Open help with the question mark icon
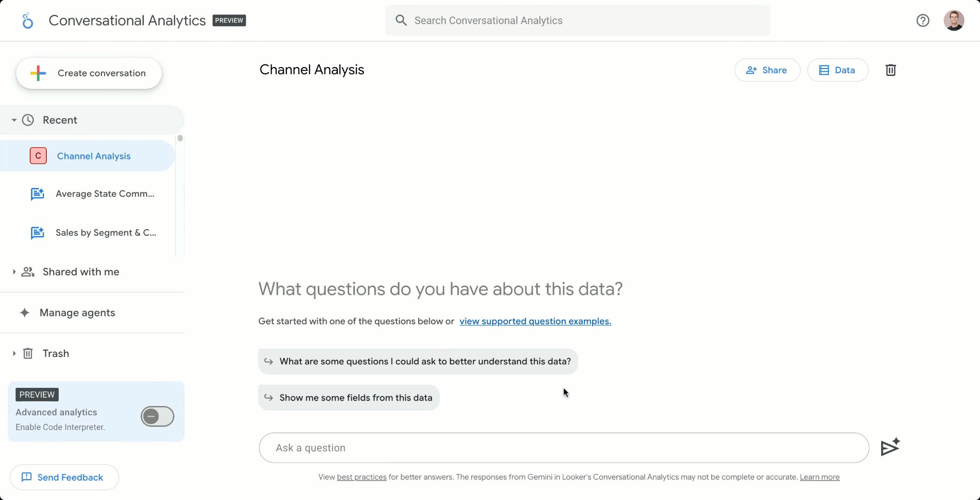Screen dimensions: 980x500 tap(923, 20)
